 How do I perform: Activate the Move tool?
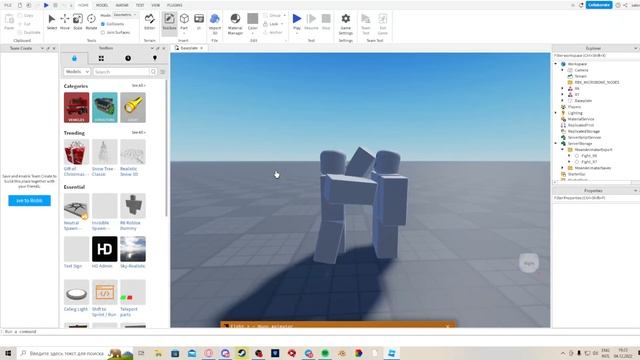tap(64, 22)
